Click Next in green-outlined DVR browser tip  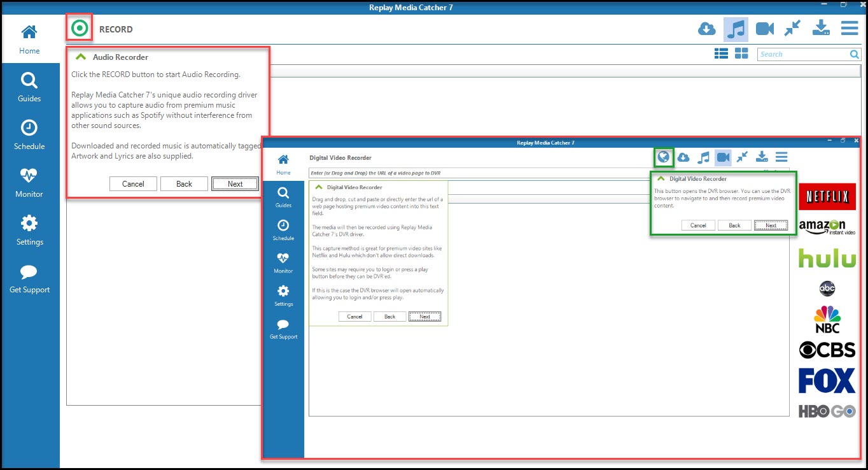coord(771,225)
